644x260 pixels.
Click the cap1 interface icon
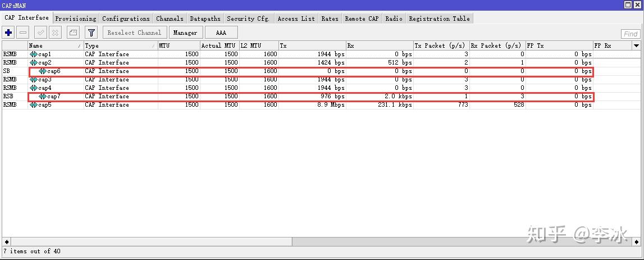(33, 54)
